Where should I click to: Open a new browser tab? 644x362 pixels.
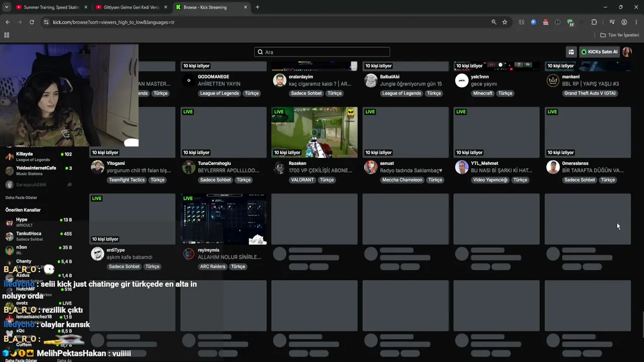tap(258, 7)
